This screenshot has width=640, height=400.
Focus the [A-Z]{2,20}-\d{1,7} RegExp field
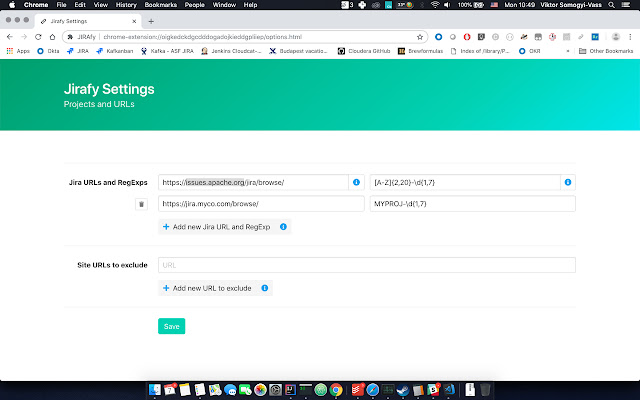pos(465,182)
